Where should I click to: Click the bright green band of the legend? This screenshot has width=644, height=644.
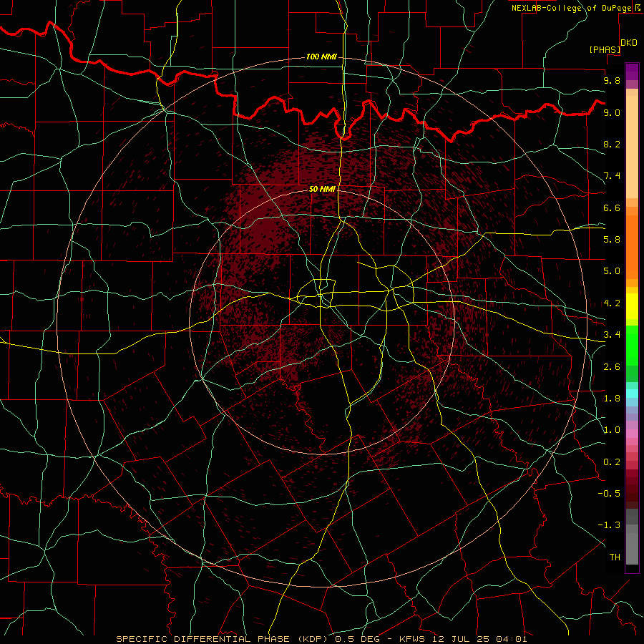point(632,346)
